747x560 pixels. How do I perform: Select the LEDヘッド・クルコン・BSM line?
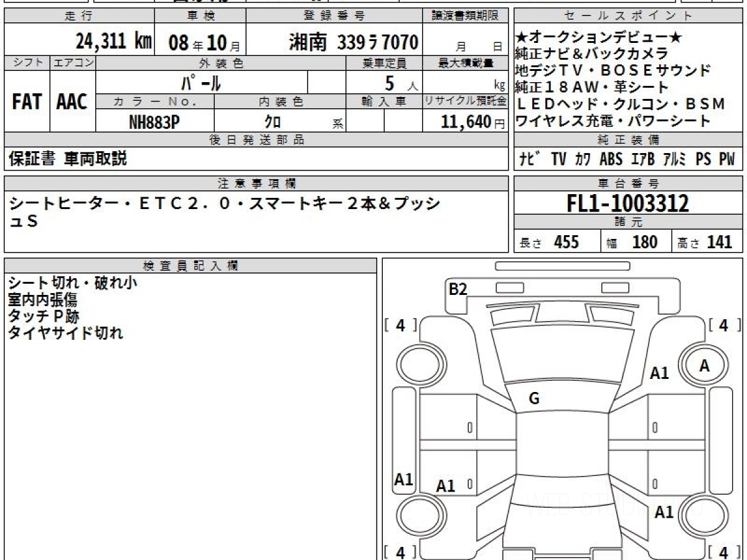tap(621, 104)
